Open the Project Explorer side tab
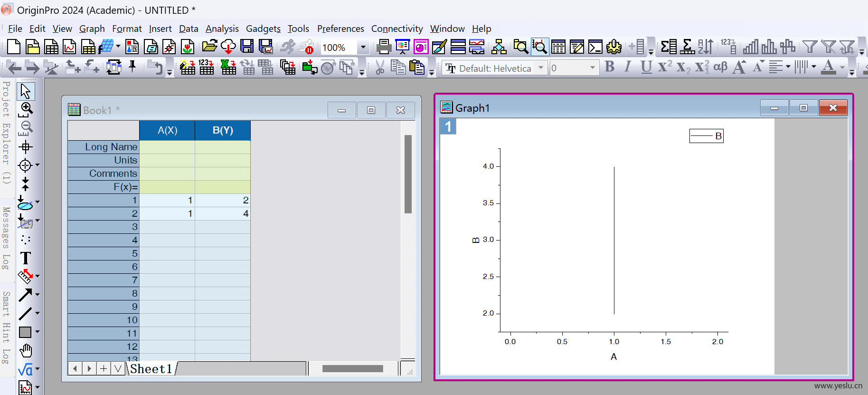This screenshot has width=868, height=395. coord(6,133)
